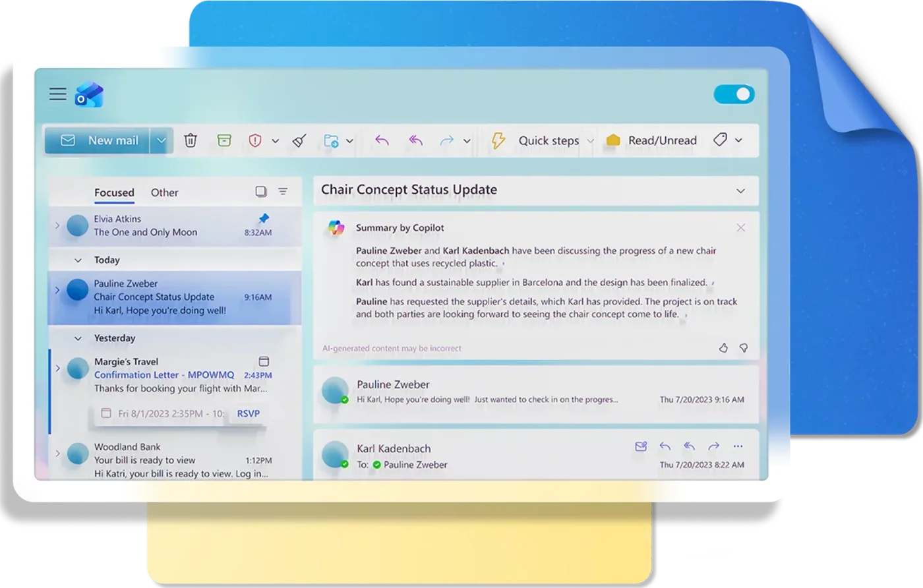This screenshot has height=588, width=923.
Task: Collapse the Today group
Action: 78,260
